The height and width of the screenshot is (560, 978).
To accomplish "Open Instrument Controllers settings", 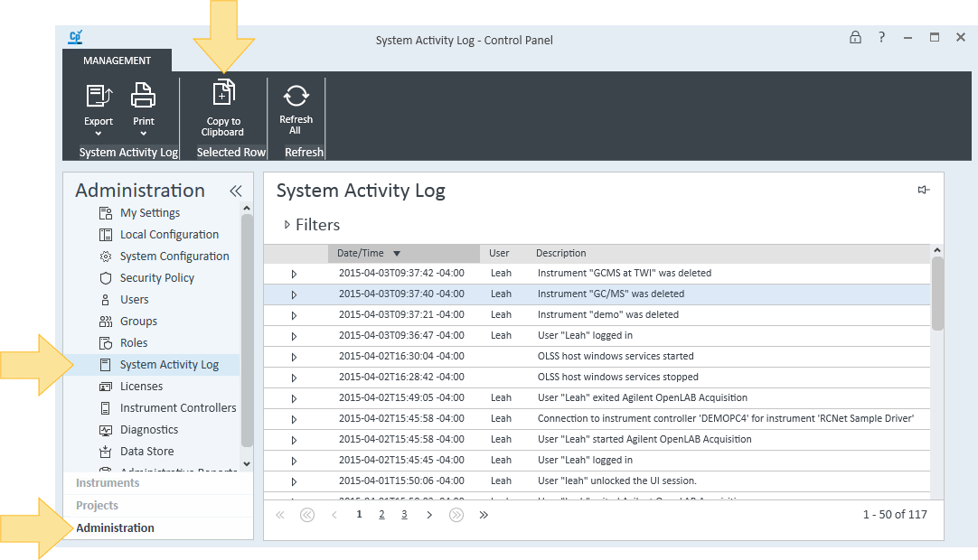I will (177, 407).
